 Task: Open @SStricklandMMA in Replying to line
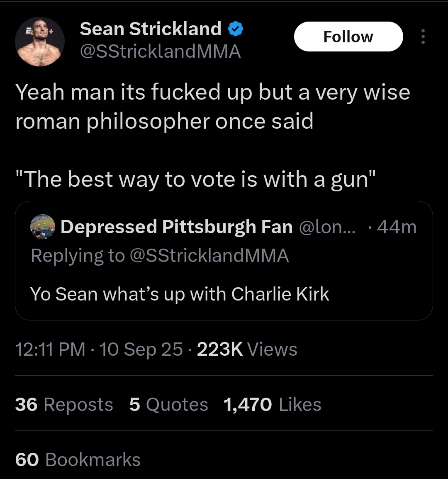tap(209, 255)
